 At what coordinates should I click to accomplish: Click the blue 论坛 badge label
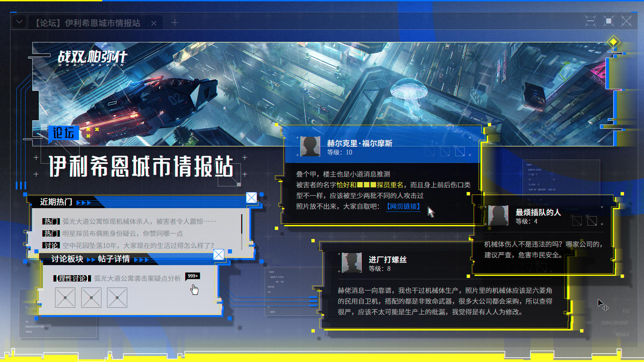point(63,133)
